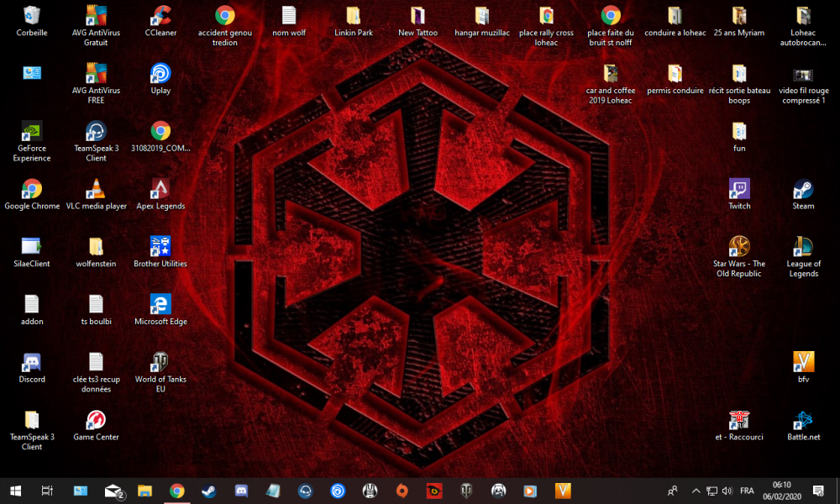Open Mail app from taskbar
840x504 pixels.
(x=113, y=491)
